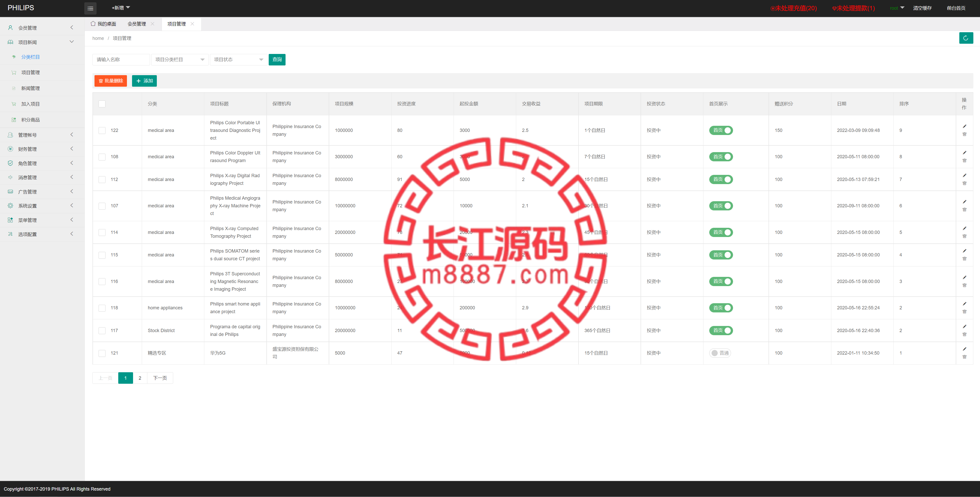Edit row 108 with pencil icon
Screen dimensions: 980x497
(964, 152)
